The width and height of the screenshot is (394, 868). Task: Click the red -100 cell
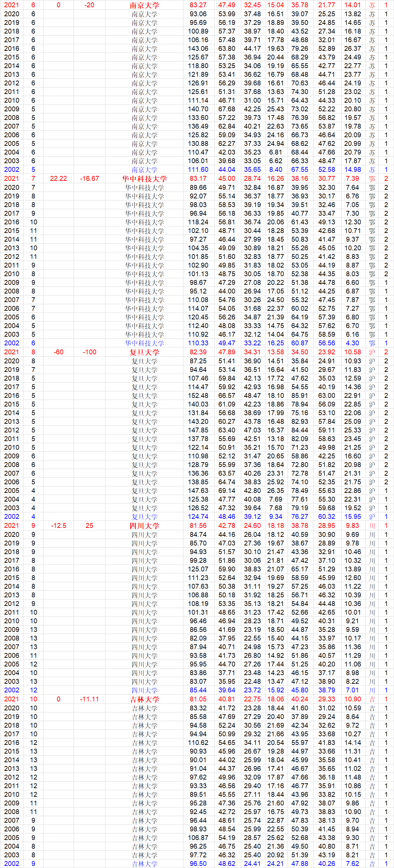click(x=90, y=352)
